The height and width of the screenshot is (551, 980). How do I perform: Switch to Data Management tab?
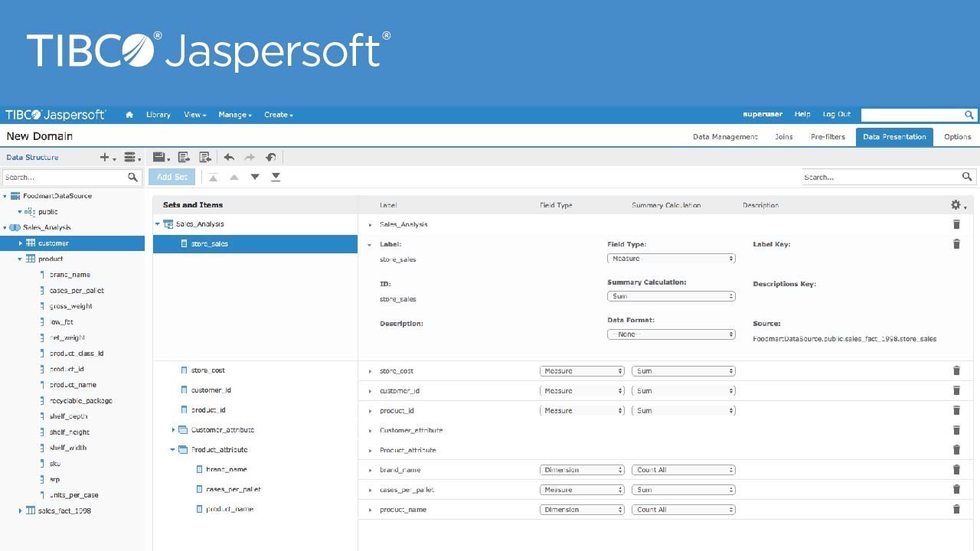coord(725,137)
